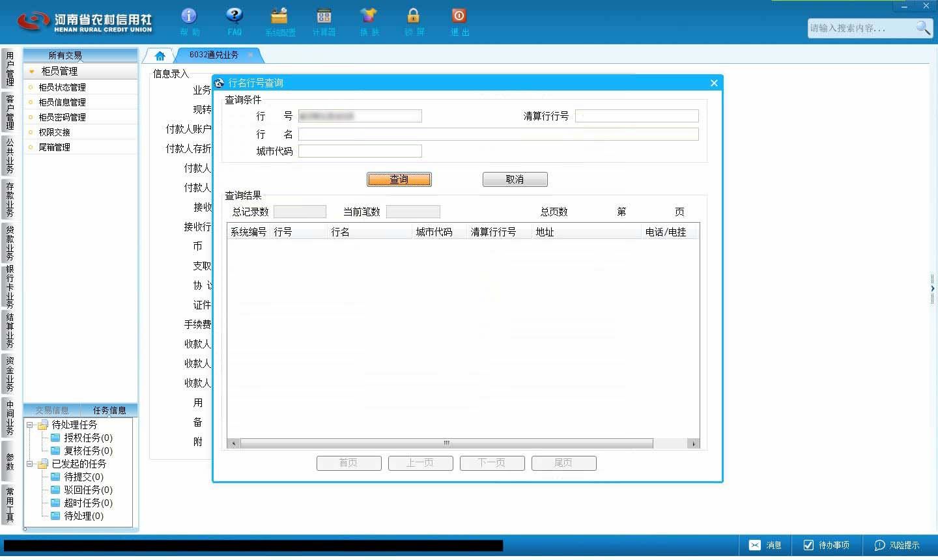Viewport: 938px width, 560px height.
Task: Click the 所有交易 header
Action: tap(80, 55)
